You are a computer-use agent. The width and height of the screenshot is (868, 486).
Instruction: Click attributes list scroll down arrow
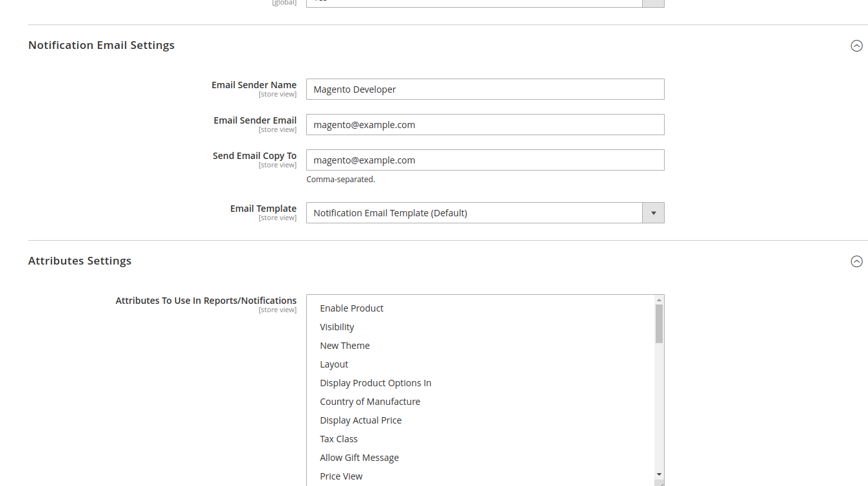click(659, 474)
